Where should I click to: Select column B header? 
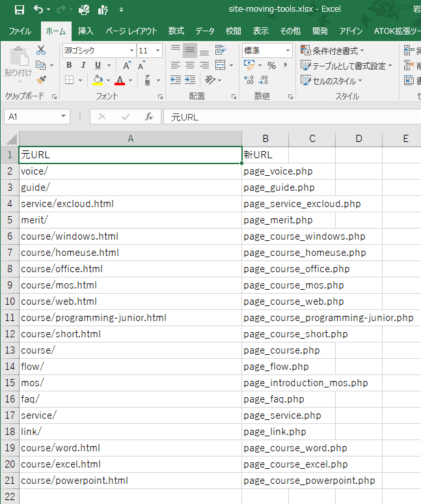click(265, 139)
